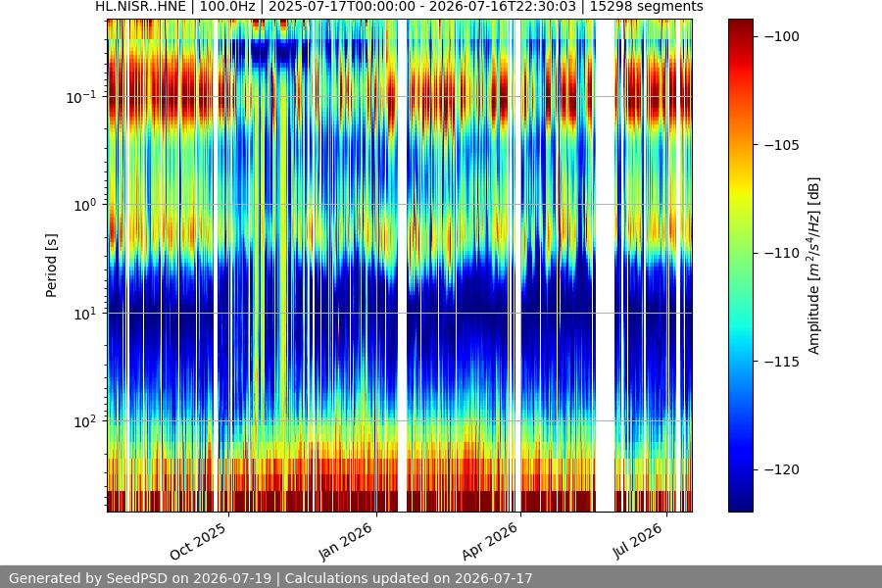Viewport: 882px width, 588px height.
Task: Click the dark red top of the colorbar
Action: pos(740,25)
